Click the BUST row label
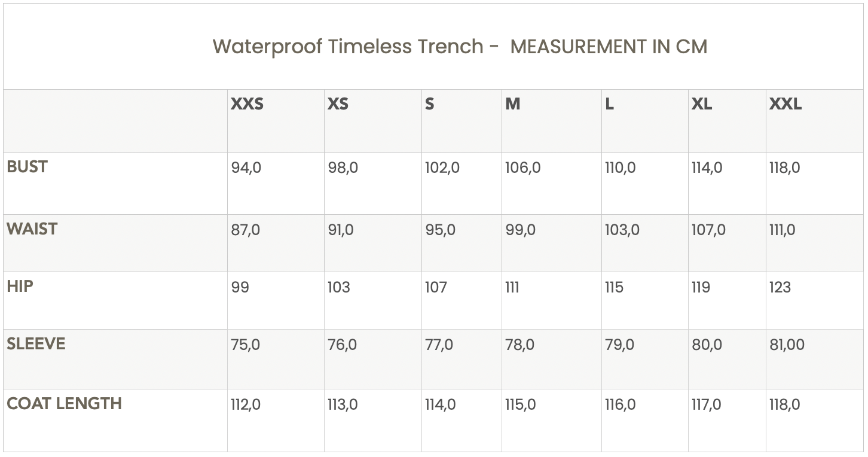 pos(27,167)
